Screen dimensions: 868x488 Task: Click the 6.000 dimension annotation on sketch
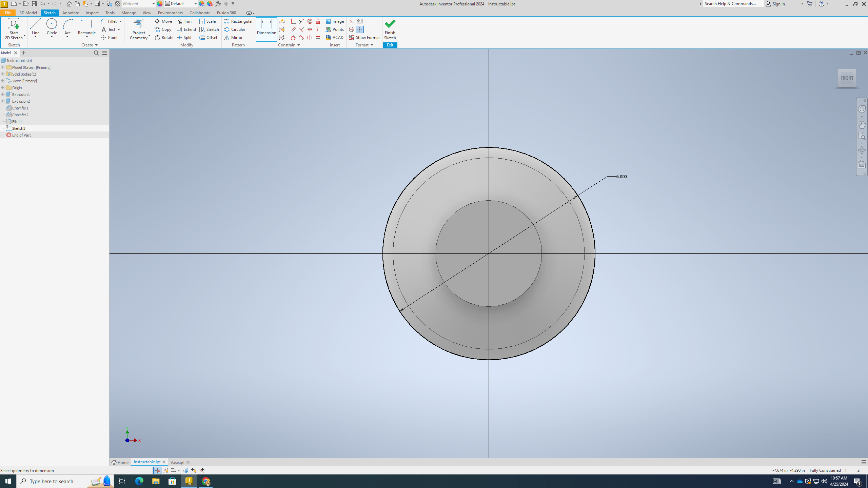[620, 176]
